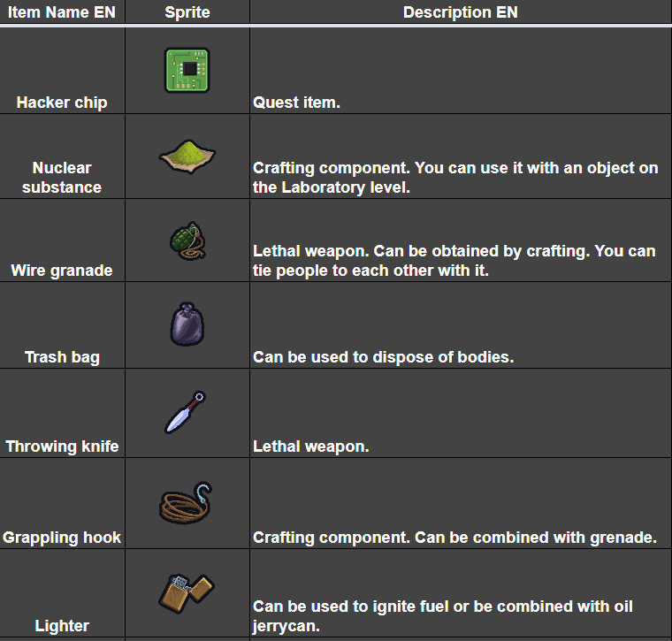The width and height of the screenshot is (672, 641).
Task: Click the Item Name EN column header
Action: coord(62,12)
